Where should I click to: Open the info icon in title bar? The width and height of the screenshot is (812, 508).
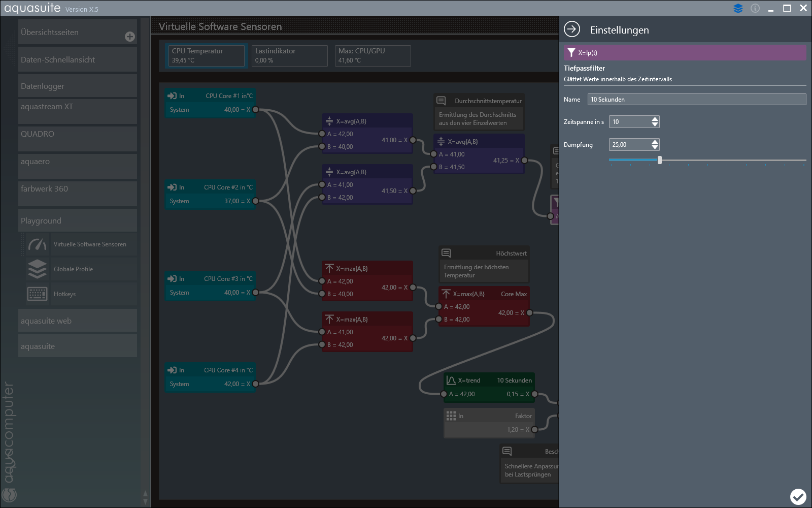pyautogui.click(x=755, y=8)
